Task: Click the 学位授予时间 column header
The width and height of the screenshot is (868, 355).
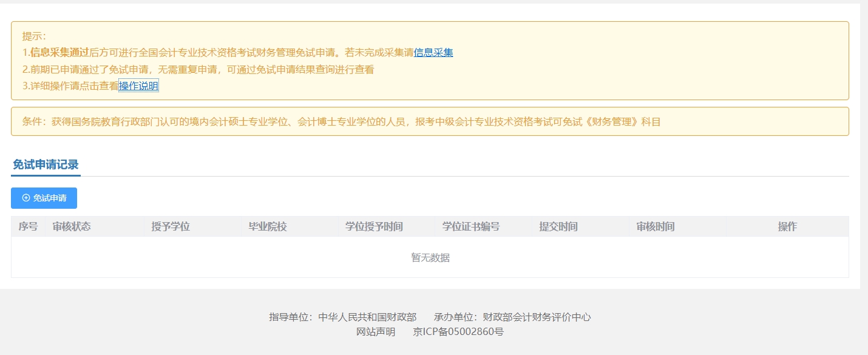Action: [374, 226]
